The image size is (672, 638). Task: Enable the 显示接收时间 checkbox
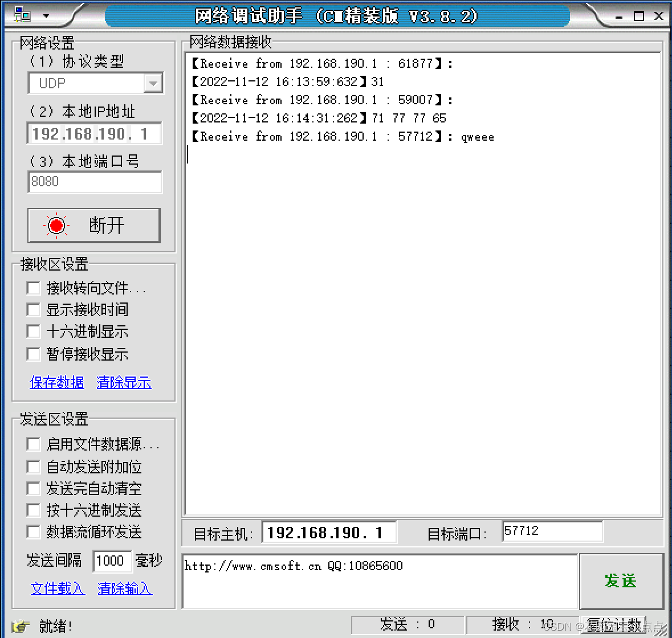(x=33, y=309)
